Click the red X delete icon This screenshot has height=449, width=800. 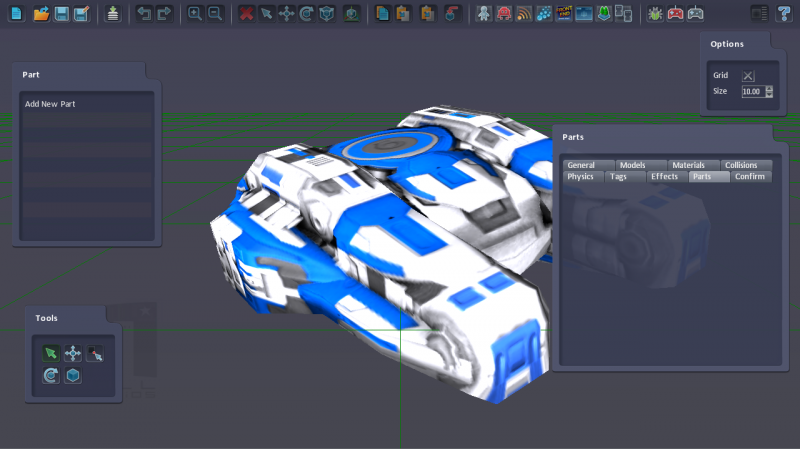[246, 14]
